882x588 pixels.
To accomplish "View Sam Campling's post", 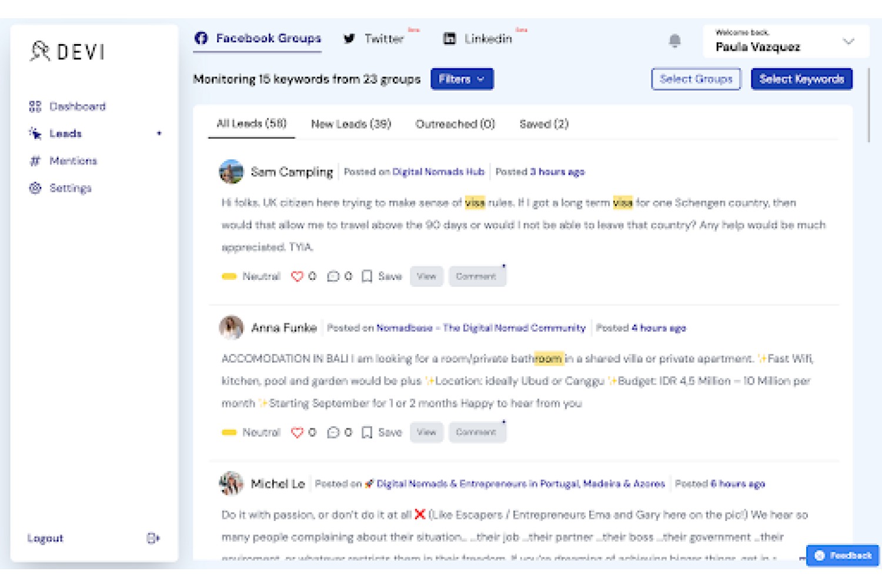I will pos(426,276).
